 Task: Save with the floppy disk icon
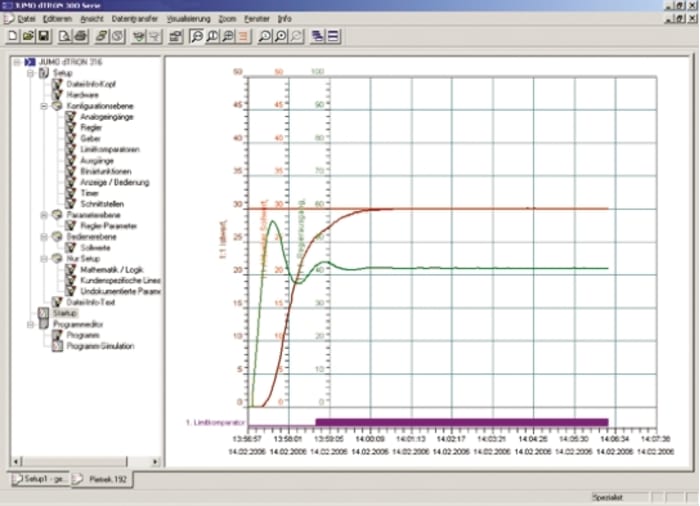point(44,36)
